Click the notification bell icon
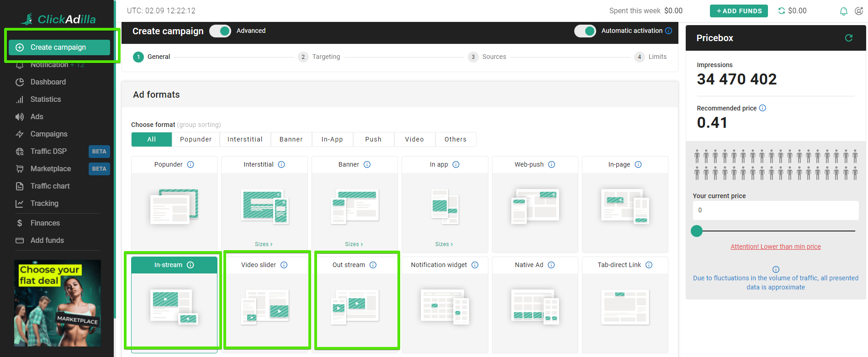The height and width of the screenshot is (357, 868). [x=843, y=11]
